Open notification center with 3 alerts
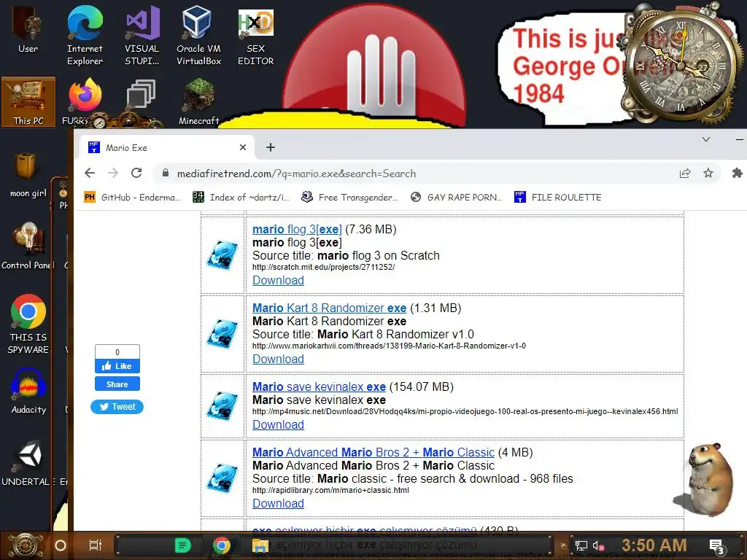Image resolution: width=747 pixels, height=560 pixels. coord(717,546)
